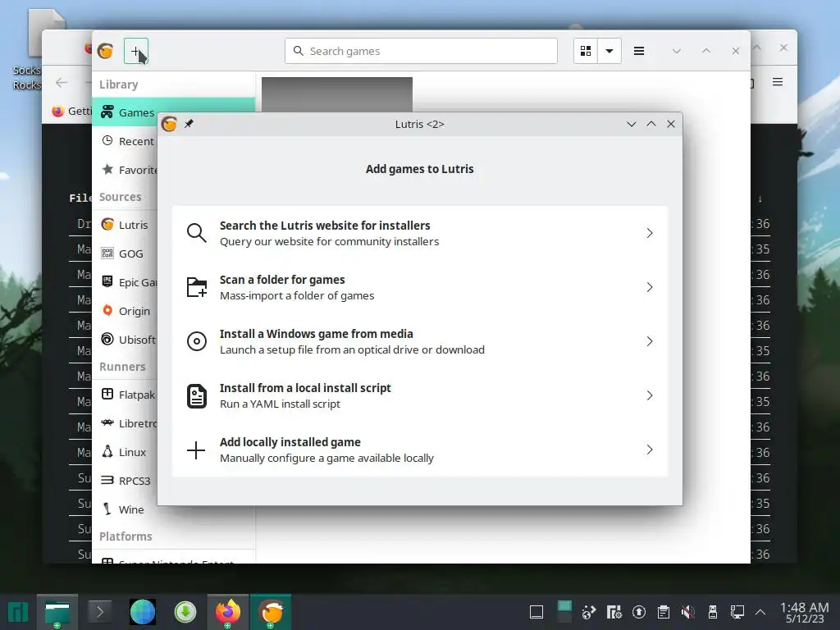The width and height of the screenshot is (840, 630).
Task: Click the Search games input field
Action: tap(421, 51)
